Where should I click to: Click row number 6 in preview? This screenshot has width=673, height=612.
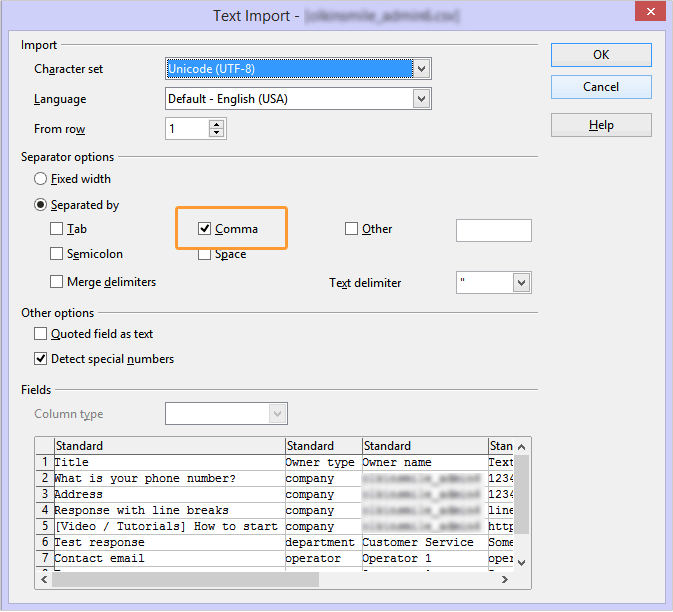click(45, 542)
